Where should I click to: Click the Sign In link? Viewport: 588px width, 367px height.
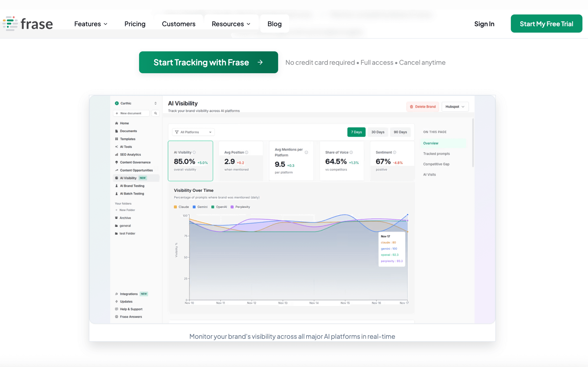(x=484, y=24)
